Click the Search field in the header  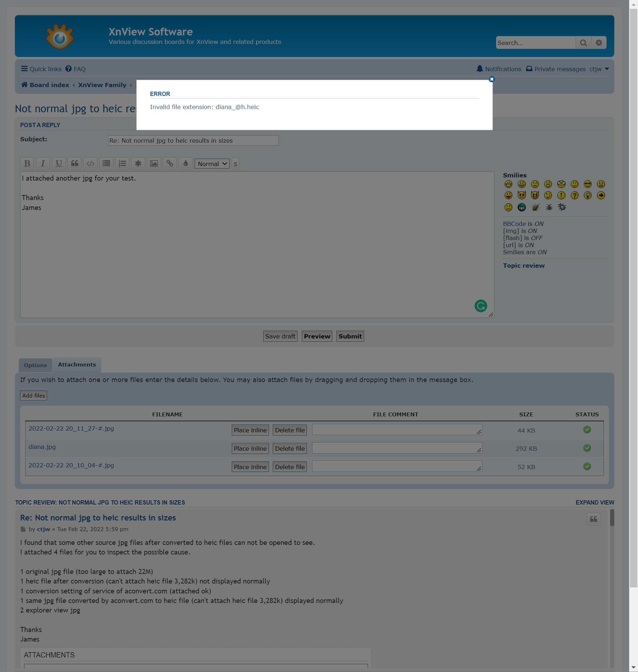[536, 43]
